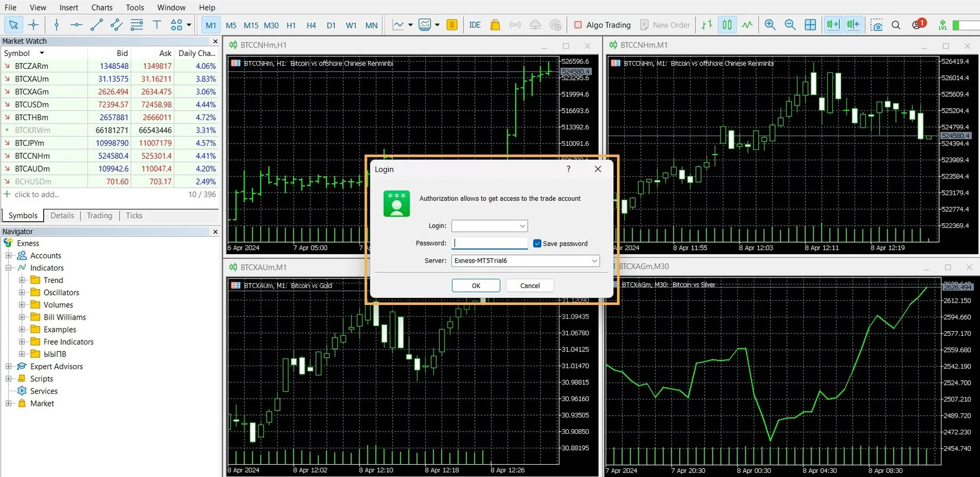Select the Fibonacci retracement tool
The image size is (980, 477).
137,24
